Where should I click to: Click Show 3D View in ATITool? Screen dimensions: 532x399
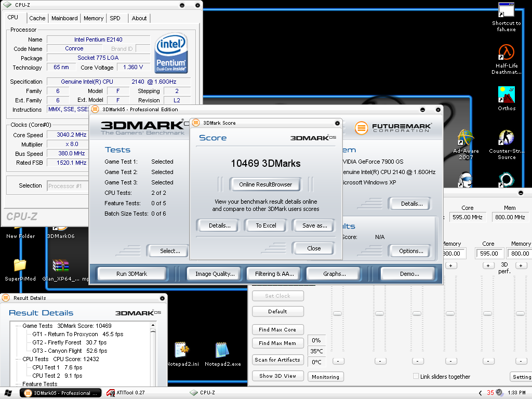(277, 376)
